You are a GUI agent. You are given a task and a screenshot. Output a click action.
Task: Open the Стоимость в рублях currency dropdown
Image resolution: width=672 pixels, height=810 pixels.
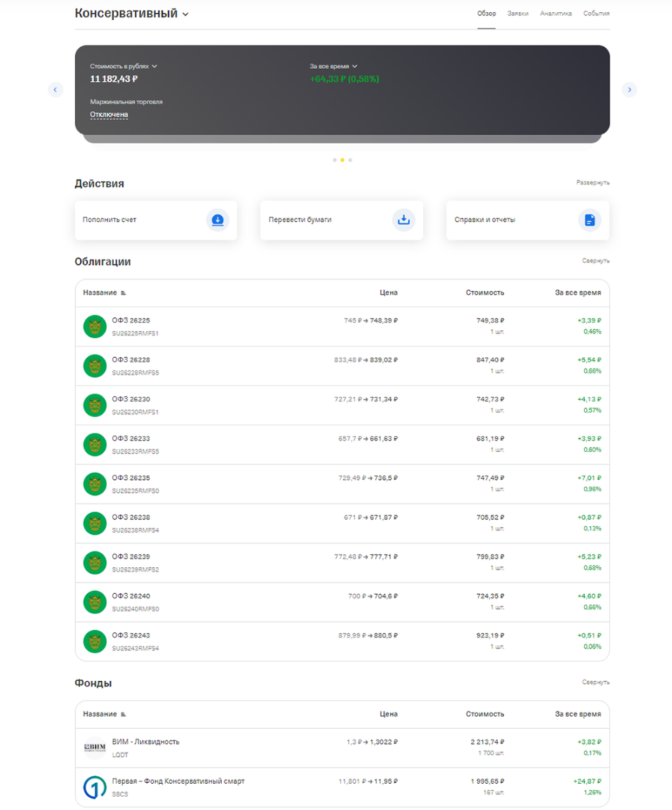click(x=154, y=67)
